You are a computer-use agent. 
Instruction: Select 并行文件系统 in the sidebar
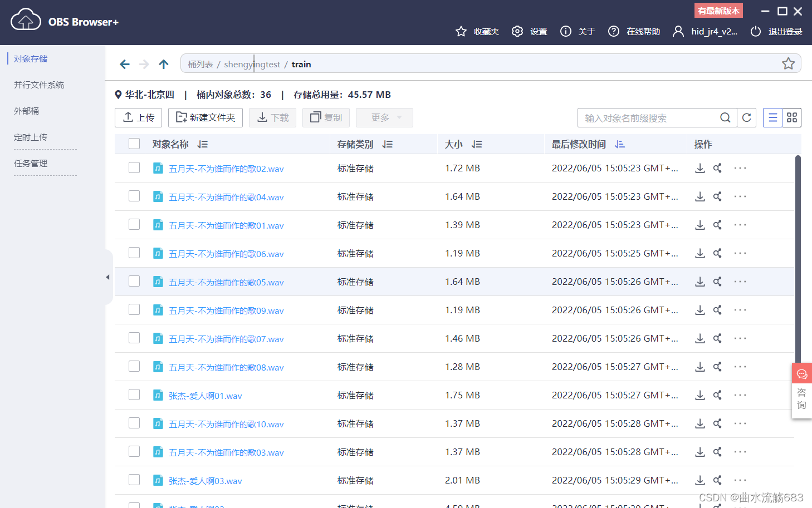click(x=39, y=85)
